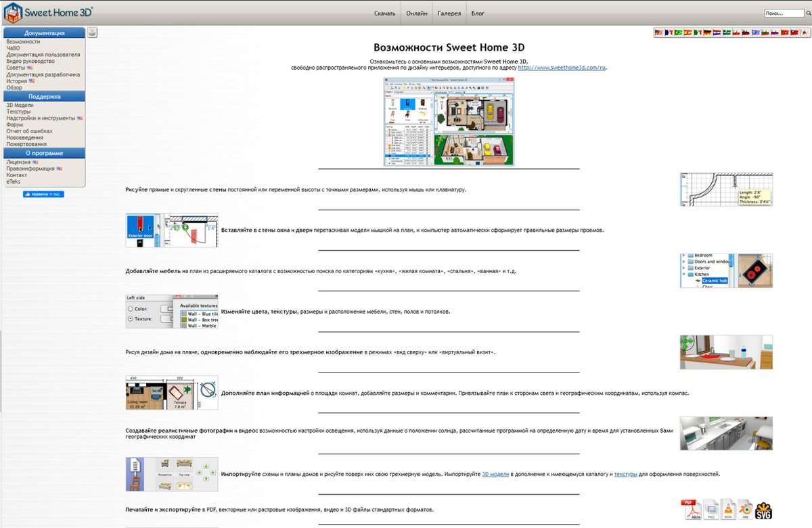812x528 pixels.
Task: Choose the Italian flag language icon
Action: pyautogui.click(x=698, y=32)
